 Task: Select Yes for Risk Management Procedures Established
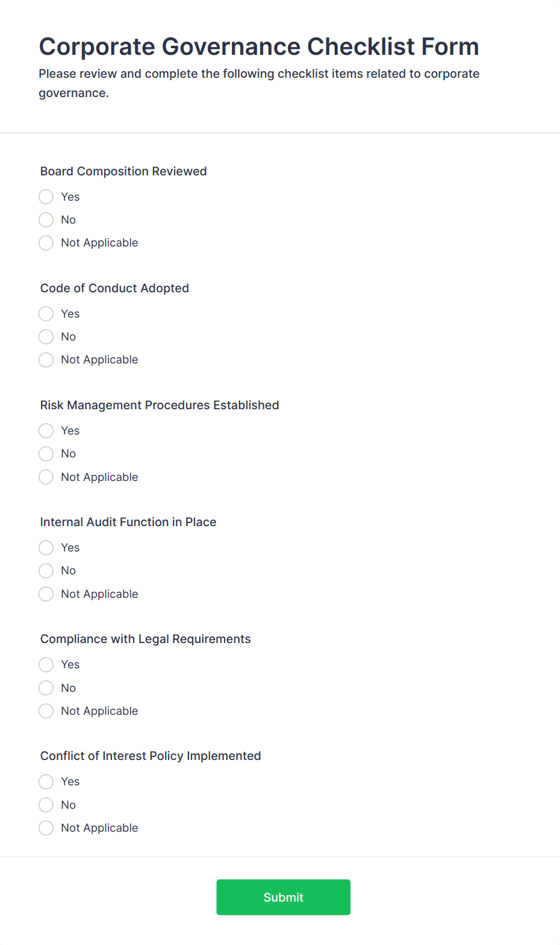[46, 431]
